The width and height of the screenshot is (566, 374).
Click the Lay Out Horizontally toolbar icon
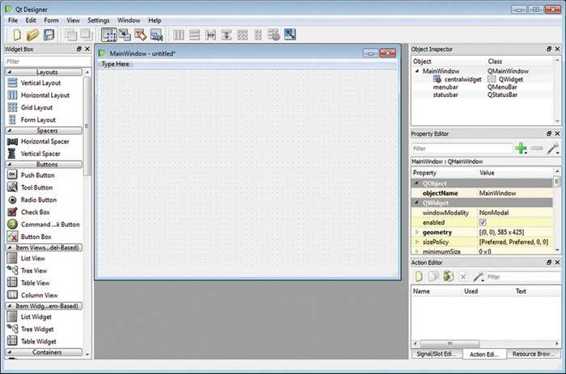point(179,35)
